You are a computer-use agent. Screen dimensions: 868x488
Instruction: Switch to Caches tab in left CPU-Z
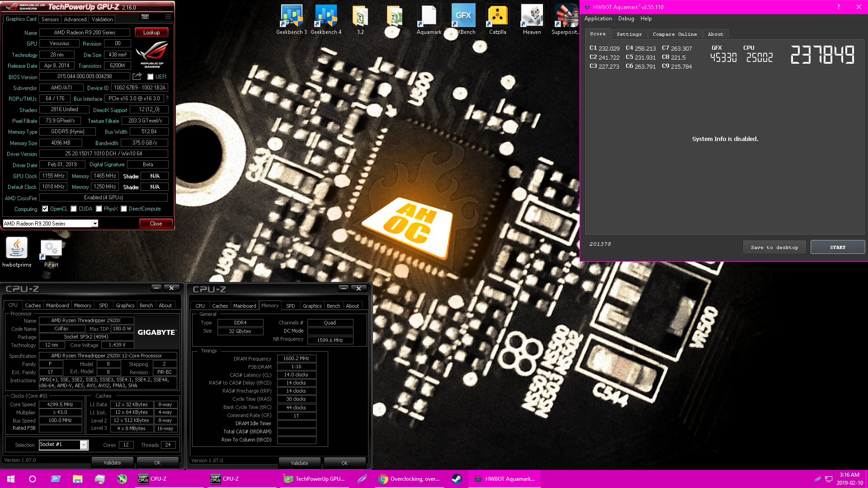point(33,305)
